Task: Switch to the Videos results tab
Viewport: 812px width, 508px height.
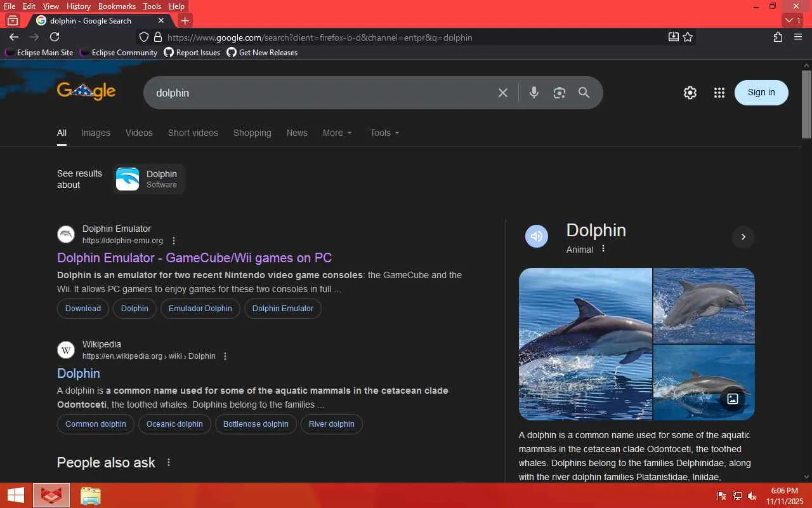Action: tap(139, 133)
